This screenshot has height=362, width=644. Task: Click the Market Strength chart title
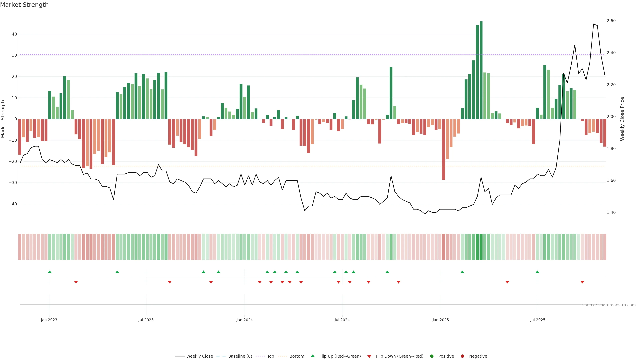coord(24,5)
